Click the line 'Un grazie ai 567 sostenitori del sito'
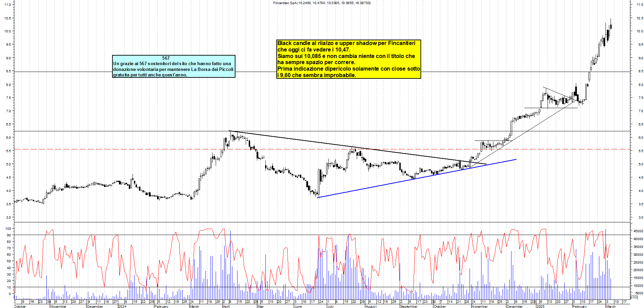The height and width of the screenshot is (308, 644). click(x=172, y=63)
